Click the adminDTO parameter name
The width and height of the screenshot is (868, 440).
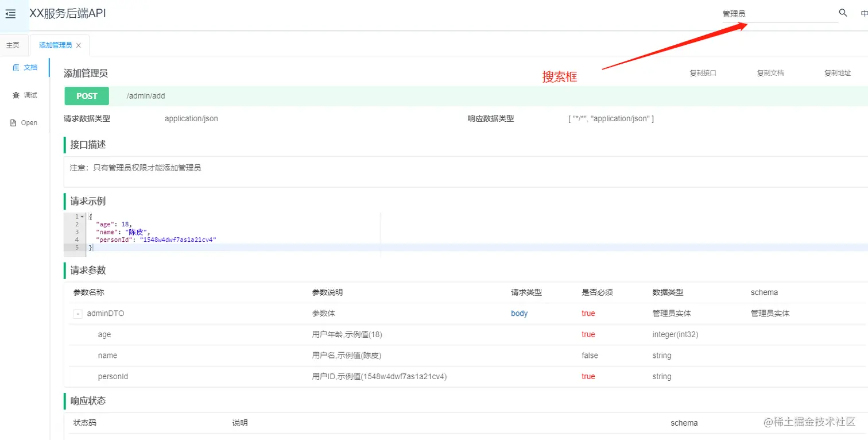[x=106, y=314]
